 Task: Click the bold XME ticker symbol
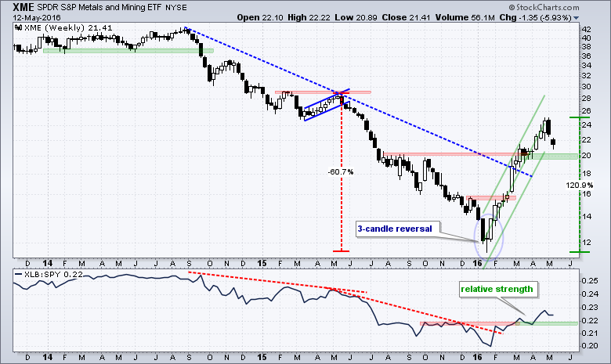[x=23, y=7]
